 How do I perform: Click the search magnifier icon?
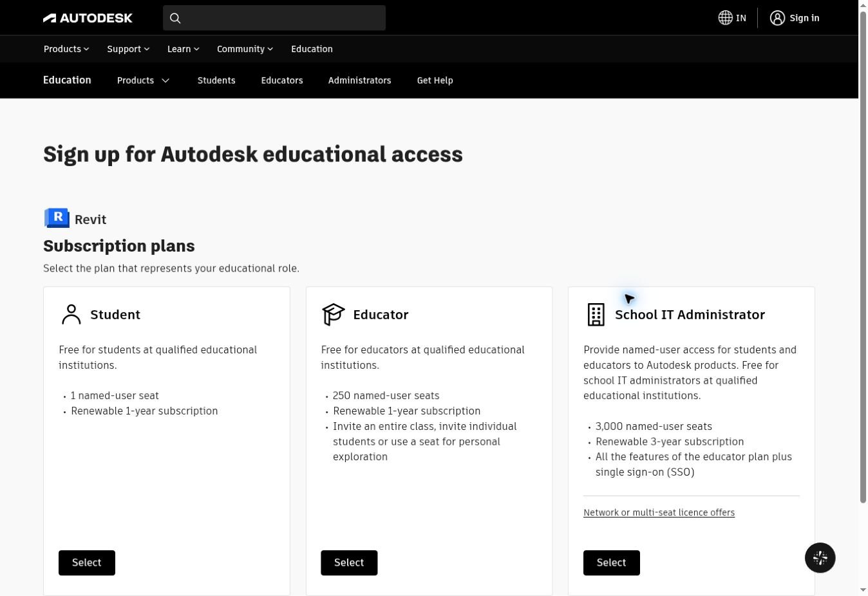pos(175,18)
